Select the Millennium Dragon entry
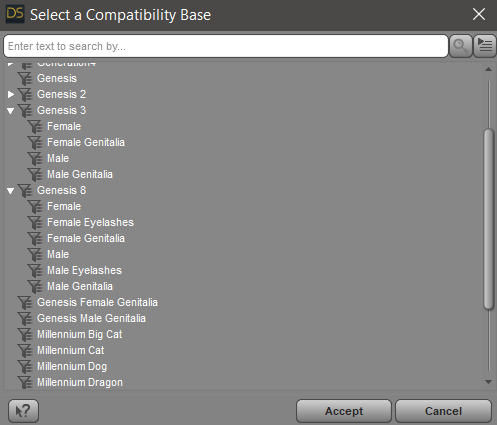The height and width of the screenshot is (425, 497). click(80, 382)
